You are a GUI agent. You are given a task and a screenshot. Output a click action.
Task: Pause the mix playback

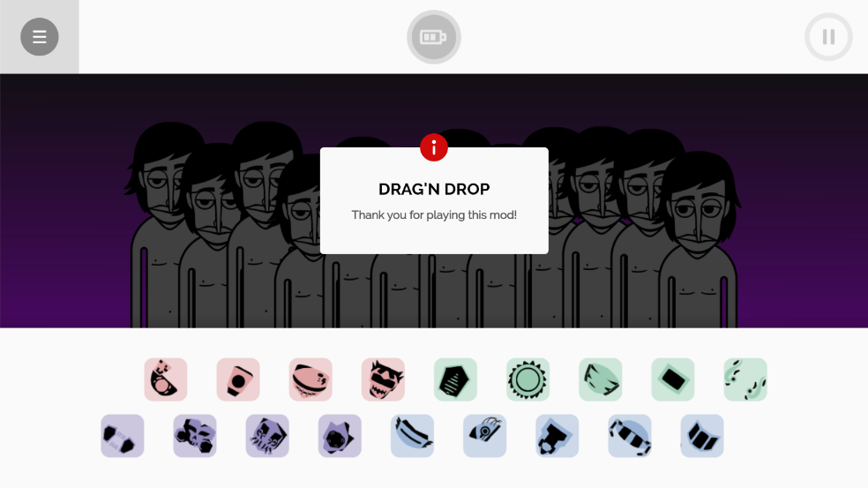coord(828,37)
